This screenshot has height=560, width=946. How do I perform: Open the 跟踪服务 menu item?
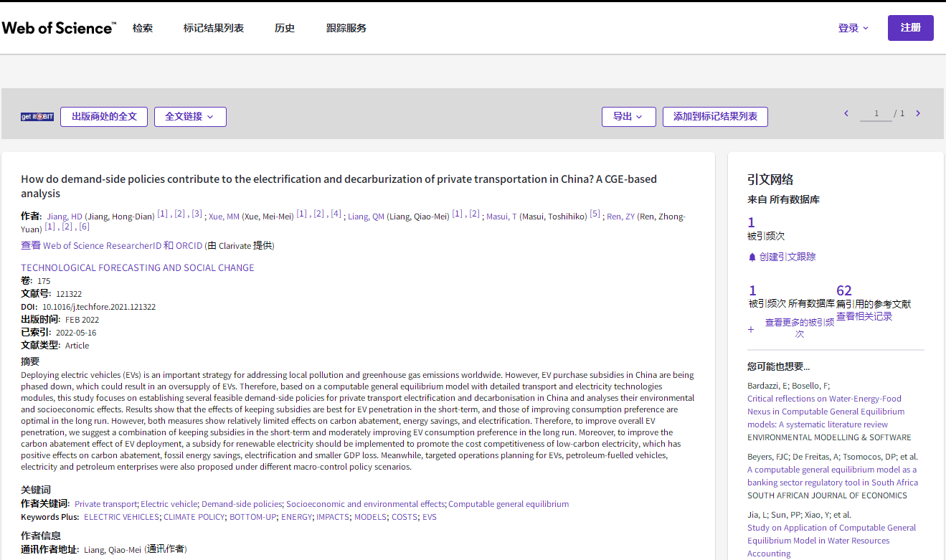tap(346, 28)
